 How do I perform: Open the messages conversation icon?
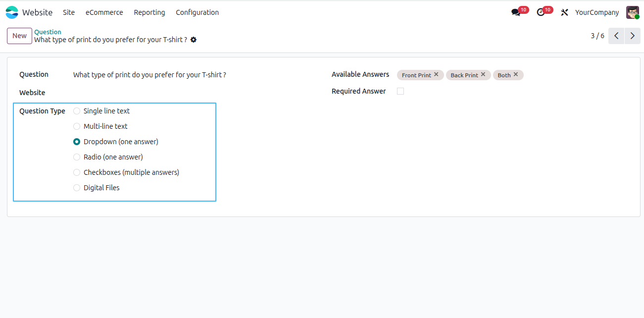(516, 12)
